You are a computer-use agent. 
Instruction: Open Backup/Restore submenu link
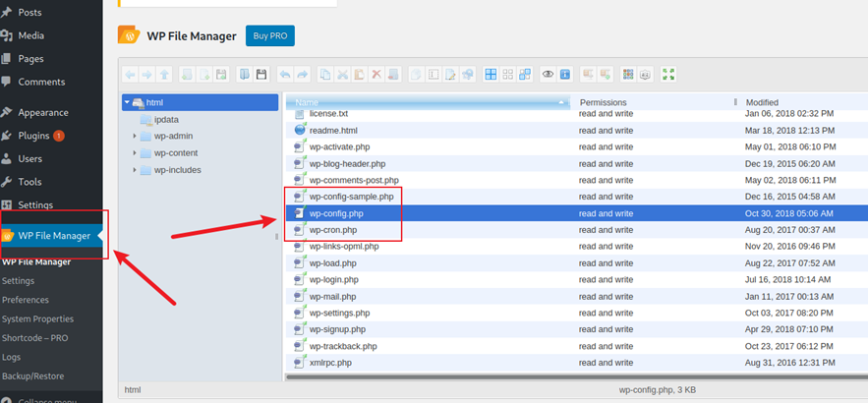pos(33,375)
